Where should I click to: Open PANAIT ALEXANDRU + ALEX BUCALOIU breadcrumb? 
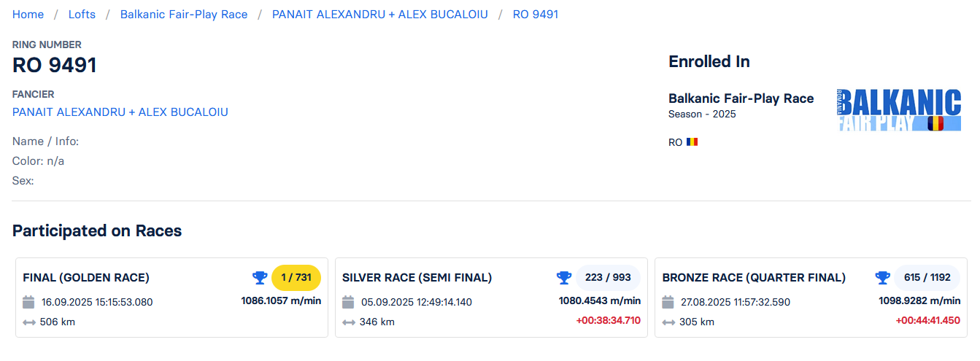click(x=380, y=15)
